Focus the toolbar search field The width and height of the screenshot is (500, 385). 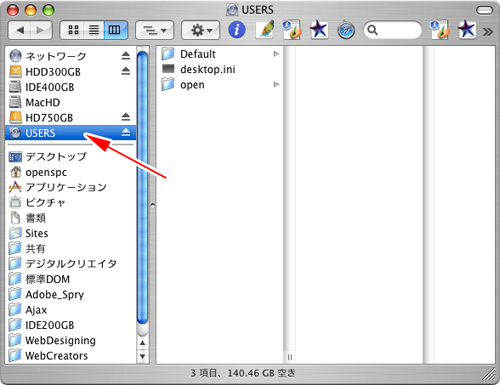click(x=393, y=30)
